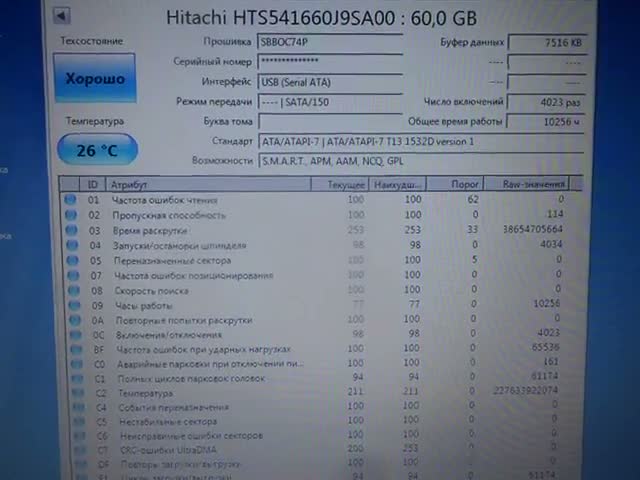Click the Число включений value field
The width and height of the screenshot is (640, 480).
pos(548,101)
